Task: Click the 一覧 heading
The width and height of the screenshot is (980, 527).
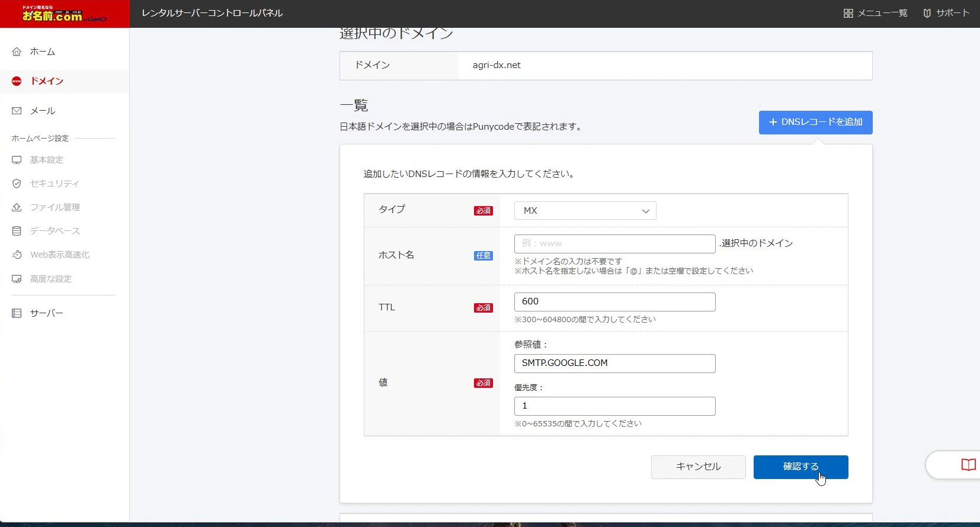Action: coord(354,105)
